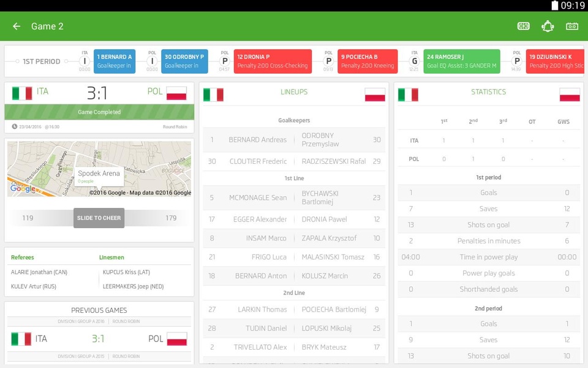Select POCIECHA Bartlomiej in the 2nd Line

334,309
